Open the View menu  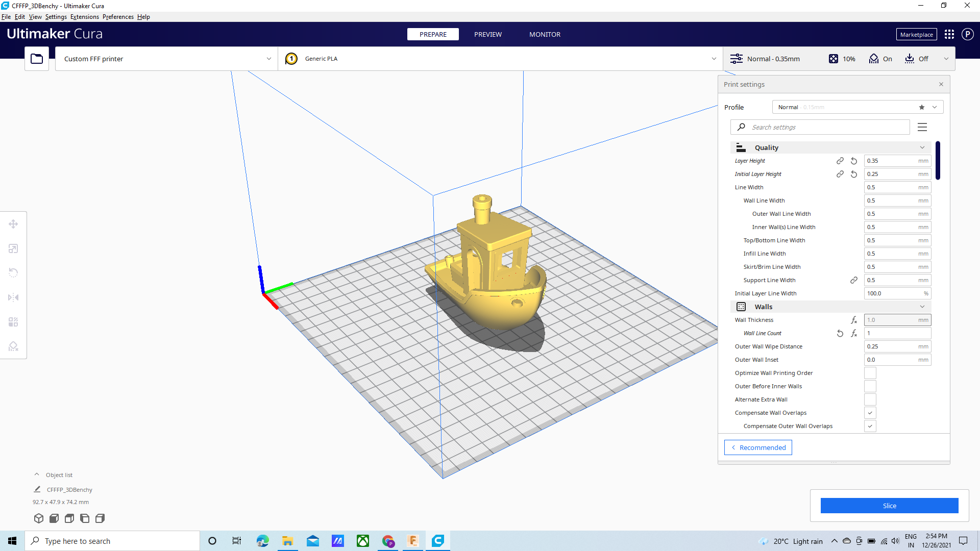point(35,17)
